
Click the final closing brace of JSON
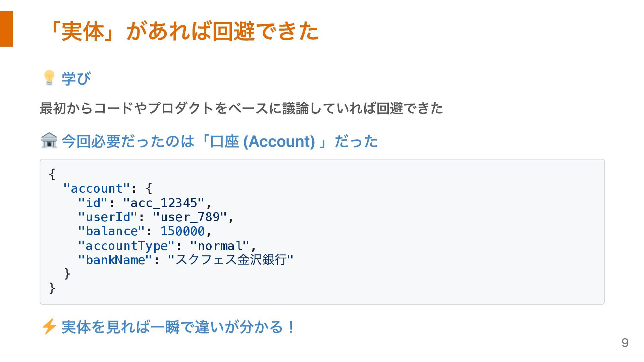[x=52, y=288]
